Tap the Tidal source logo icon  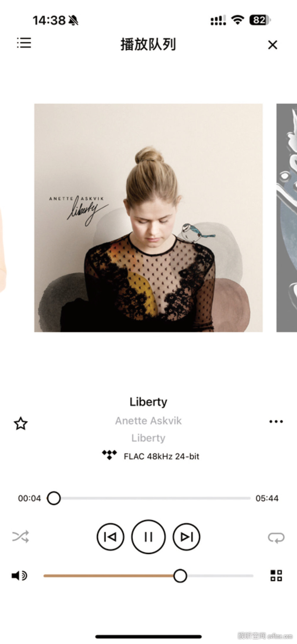click(x=109, y=455)
